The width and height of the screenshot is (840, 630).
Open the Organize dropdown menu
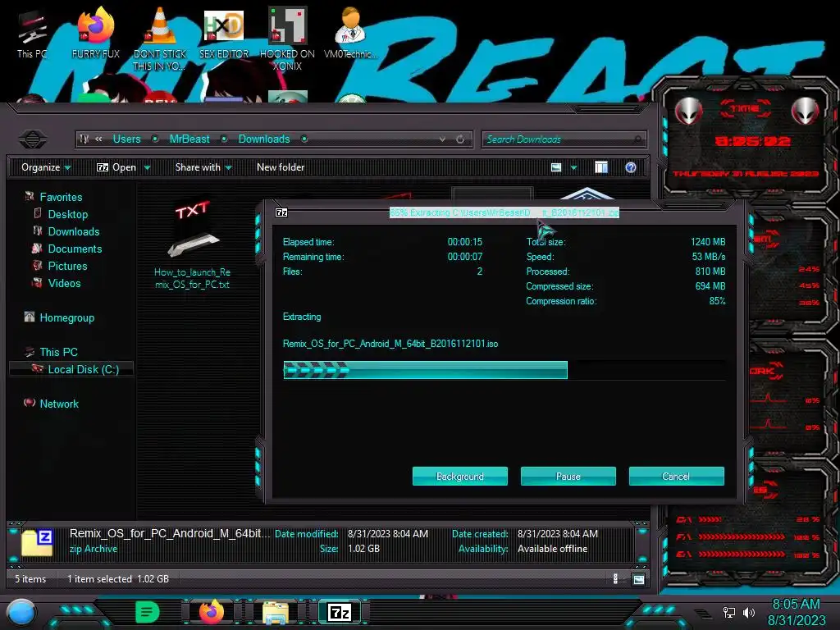click(46, 167)
